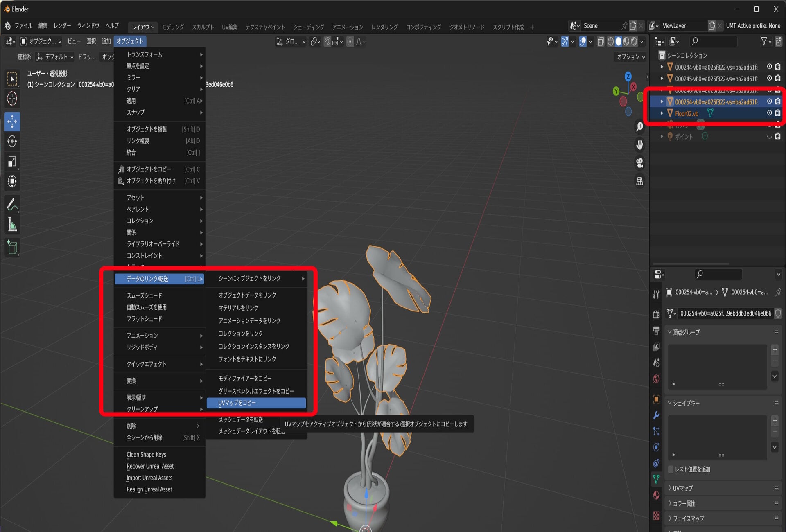Switch perspective/orthographic grid icon
The height and width of the screenshot is (532, 786).
(x=639, y=181)
